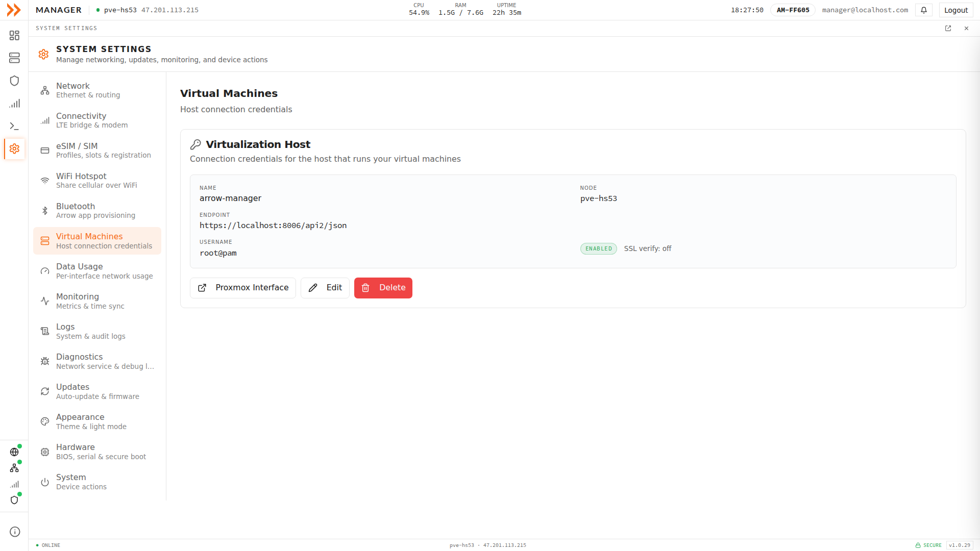This screenshot has width=980, height=551.
Task: Open the dashboard grid icon in left rail
Action: [x=14, y=35]
